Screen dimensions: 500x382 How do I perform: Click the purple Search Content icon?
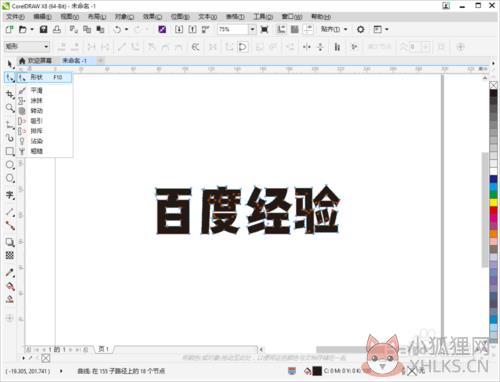pos(162,29)
